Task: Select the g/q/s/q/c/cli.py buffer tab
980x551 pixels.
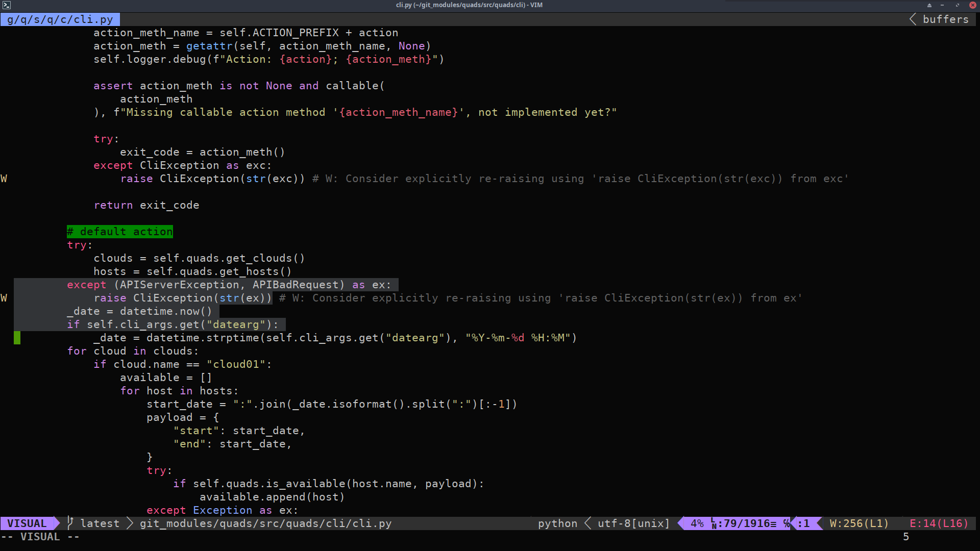Action: tap(60, 19)
